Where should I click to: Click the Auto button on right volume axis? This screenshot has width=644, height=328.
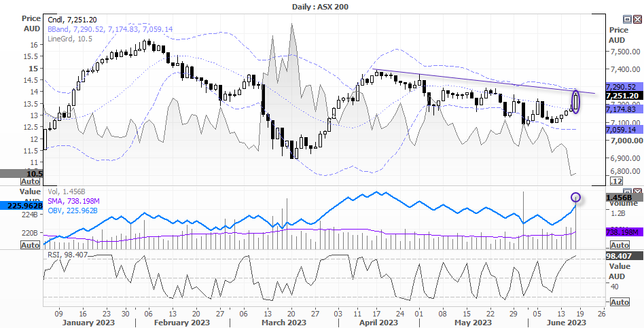click(x=620, y=245)
